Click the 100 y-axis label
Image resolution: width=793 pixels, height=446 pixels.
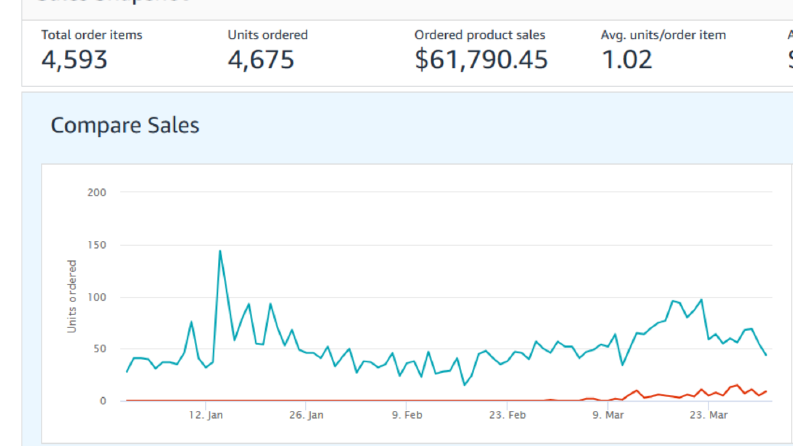(97, 297)
